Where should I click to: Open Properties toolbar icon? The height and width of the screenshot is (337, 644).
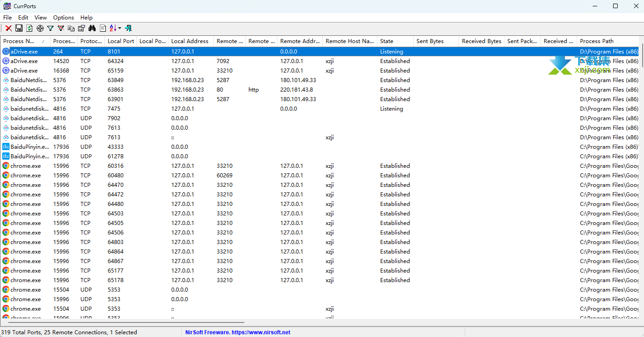click(82, 28)
